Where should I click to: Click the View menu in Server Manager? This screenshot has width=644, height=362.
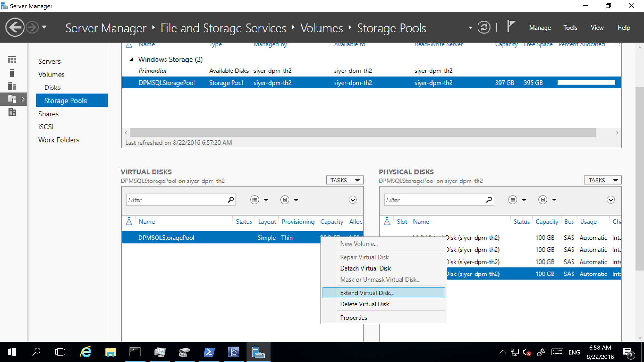coord(597,27)
